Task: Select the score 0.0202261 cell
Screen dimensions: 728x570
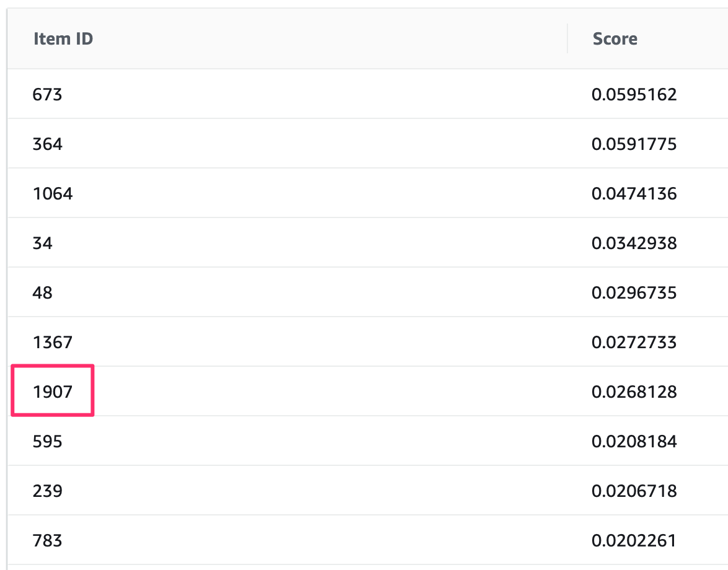Action: (x=634, y=541)
